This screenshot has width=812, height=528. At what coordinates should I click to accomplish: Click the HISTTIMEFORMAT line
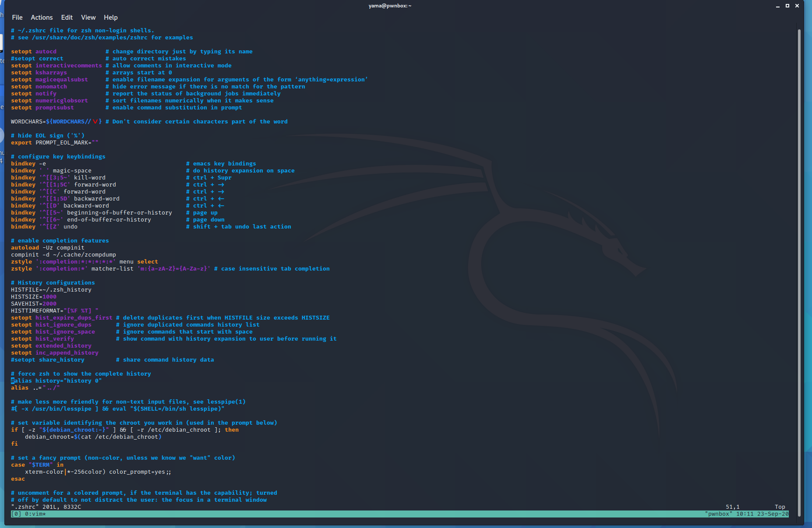(x=55, y=311)
